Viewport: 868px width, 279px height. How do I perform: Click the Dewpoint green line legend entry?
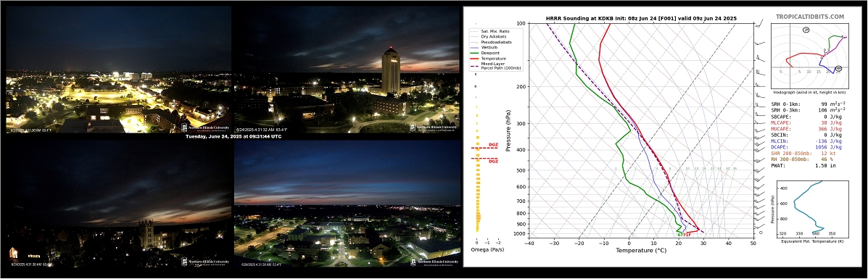(487, 53)
